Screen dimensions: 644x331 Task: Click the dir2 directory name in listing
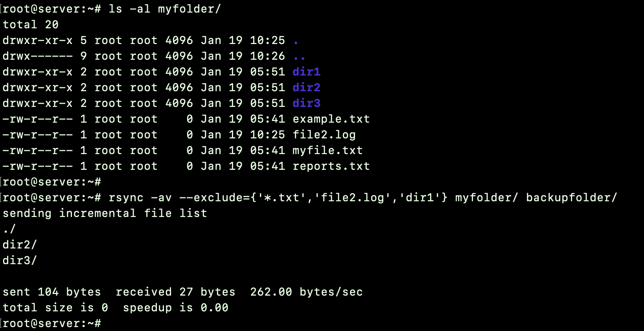(306, 88)
